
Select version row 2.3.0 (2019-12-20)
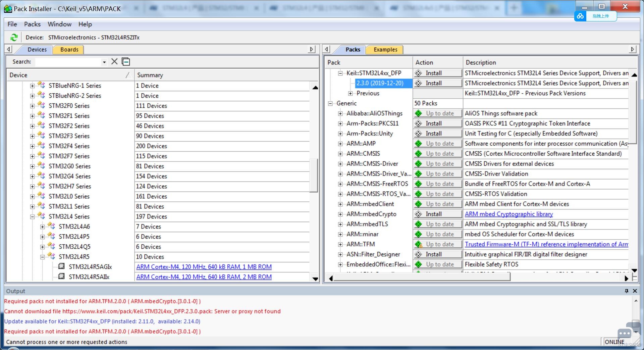coord(383,83)
